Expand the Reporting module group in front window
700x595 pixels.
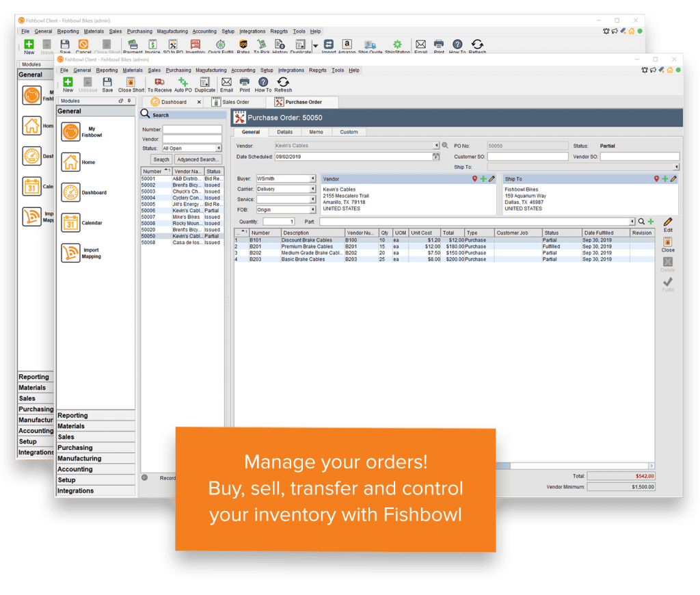coord(96,415)
